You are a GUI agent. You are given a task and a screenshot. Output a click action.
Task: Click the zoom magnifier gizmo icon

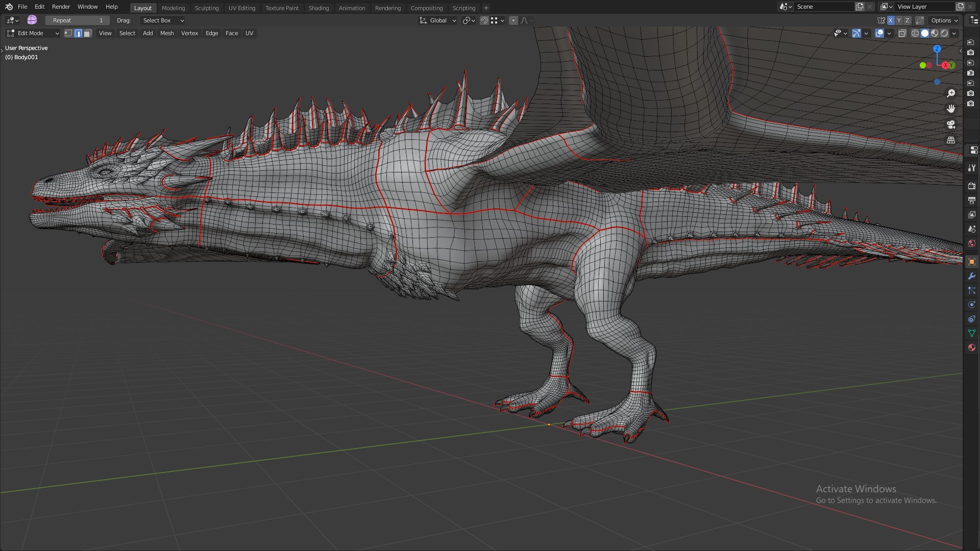[x=951, y=93]
